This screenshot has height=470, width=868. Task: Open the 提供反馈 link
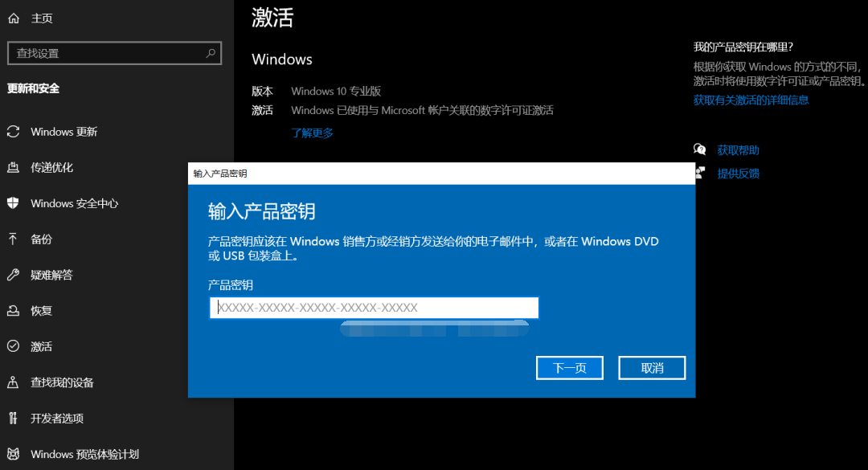pyautogui.click(x=739, y=174)
